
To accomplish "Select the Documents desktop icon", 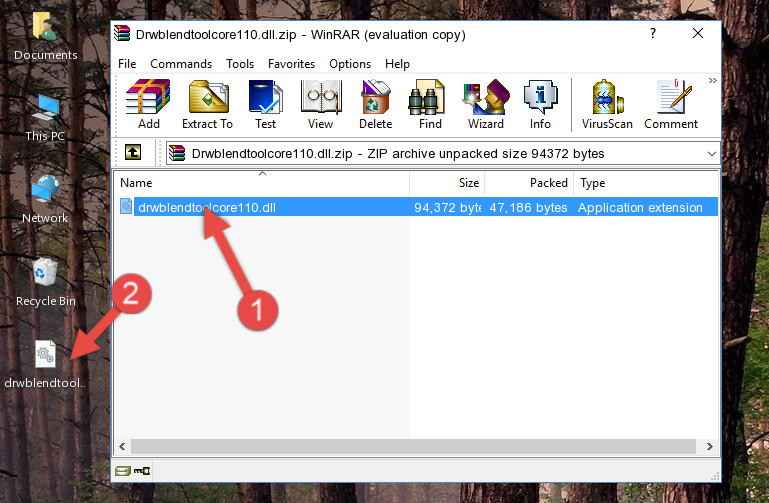I will [46, 37].
